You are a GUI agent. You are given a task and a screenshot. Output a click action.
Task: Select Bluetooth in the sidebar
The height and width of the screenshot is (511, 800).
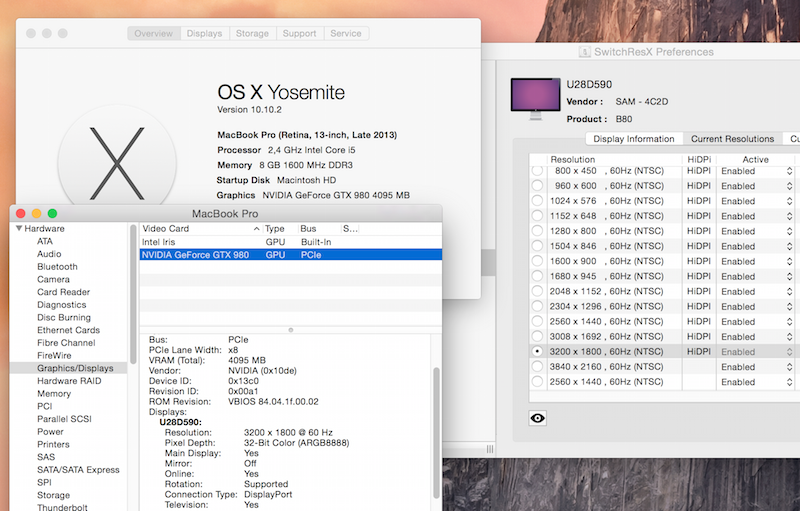point(57,267)
